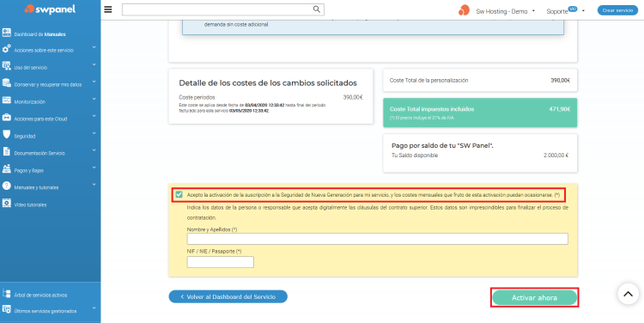Click the Uso del servicio icon
The width and height of the screenshot is (644, 323).
pyautogui.click(x=6, y=66)
